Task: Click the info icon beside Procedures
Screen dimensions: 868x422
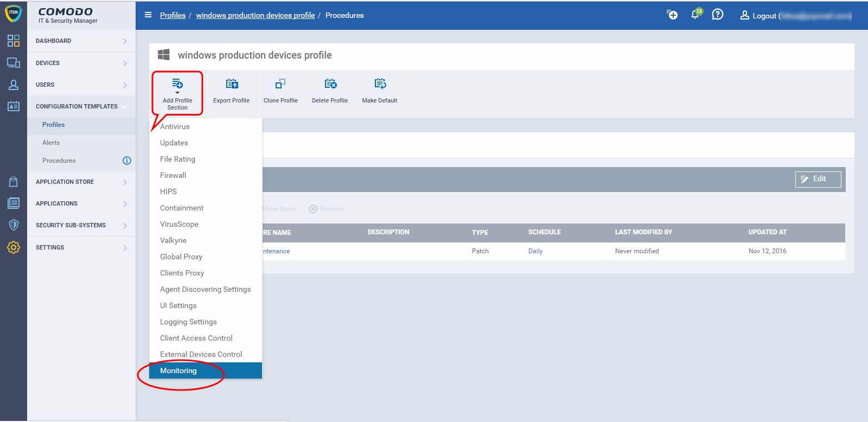Action: point(127,161)
